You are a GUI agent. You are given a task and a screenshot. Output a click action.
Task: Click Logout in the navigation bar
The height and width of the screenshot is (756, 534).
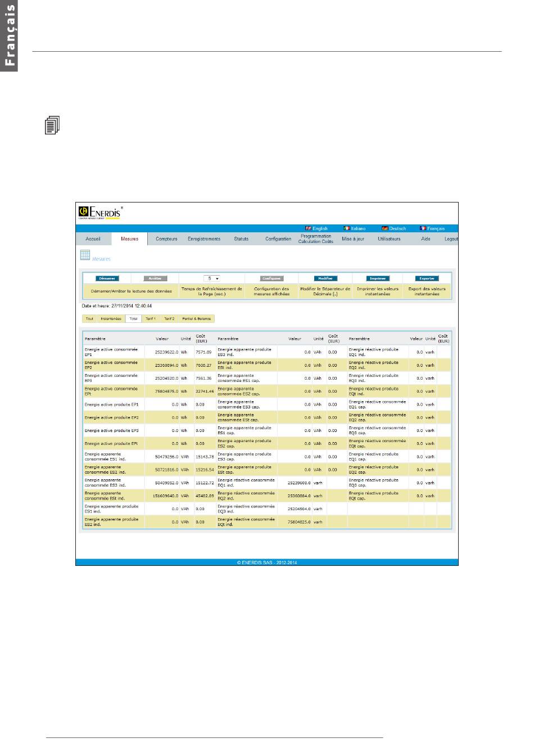point(451,239)
